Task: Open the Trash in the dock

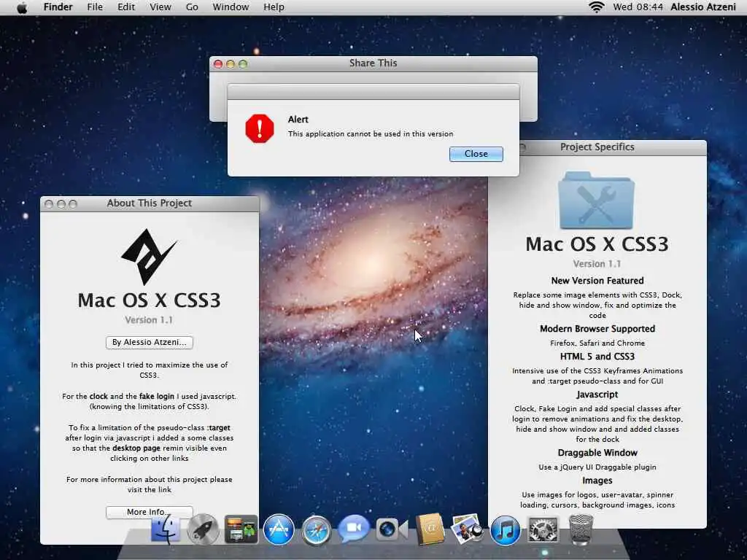Action: tap(581, 529)
